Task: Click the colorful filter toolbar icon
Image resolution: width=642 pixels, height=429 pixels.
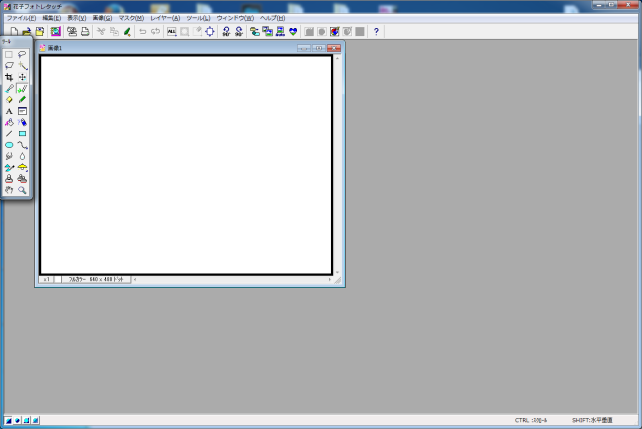Action: (335, 32)
